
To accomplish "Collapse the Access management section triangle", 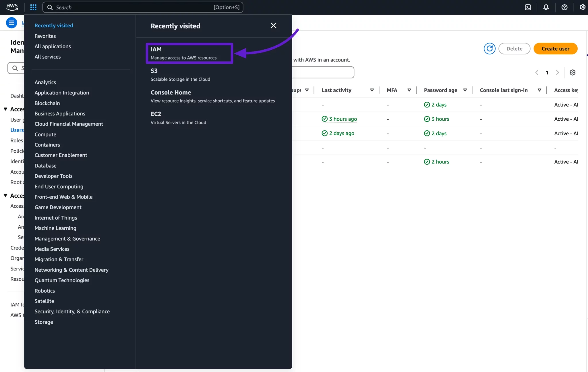I will [x=5, y=109].
